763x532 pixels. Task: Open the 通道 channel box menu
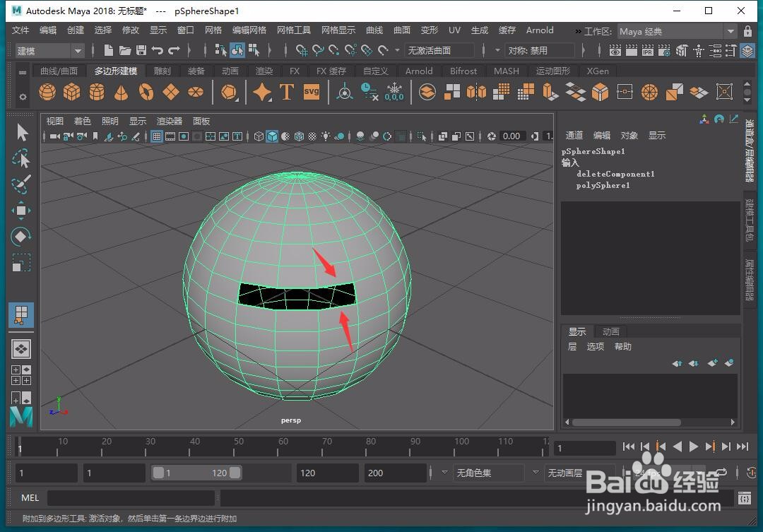[574, 136]
